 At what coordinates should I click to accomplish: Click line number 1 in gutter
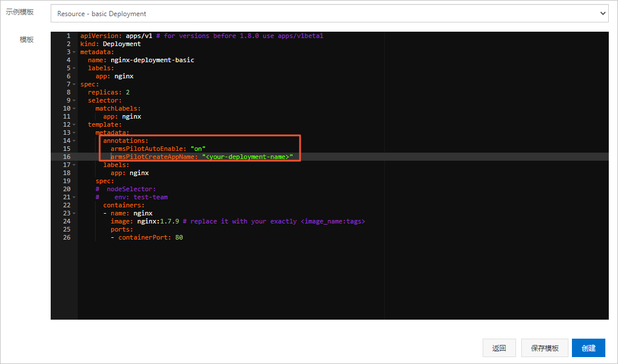coord(69,36)
